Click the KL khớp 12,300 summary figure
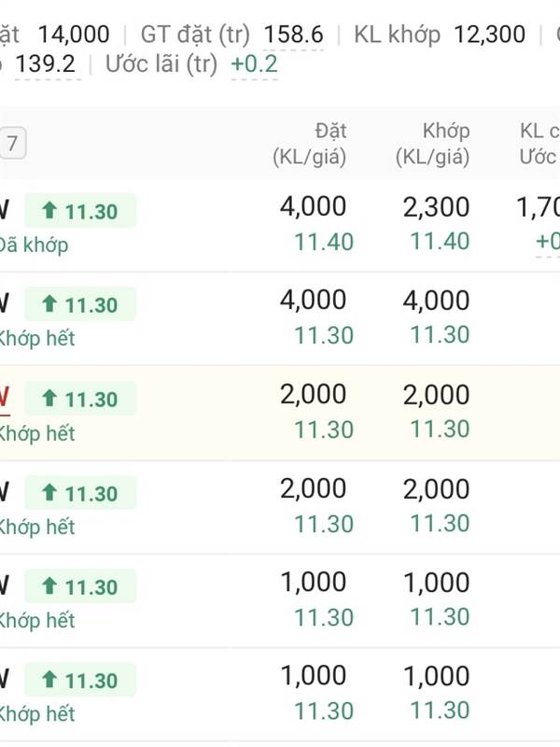The width and height of the screenshot is (560, 747). click(x=489, y=35)
